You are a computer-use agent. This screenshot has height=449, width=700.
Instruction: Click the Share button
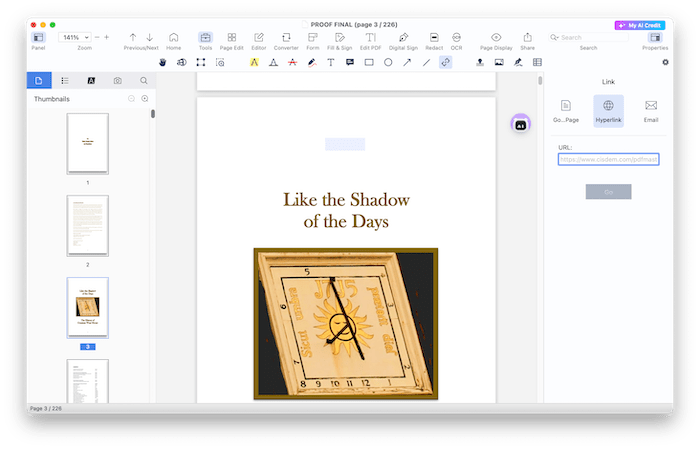[x=527, y=37]
